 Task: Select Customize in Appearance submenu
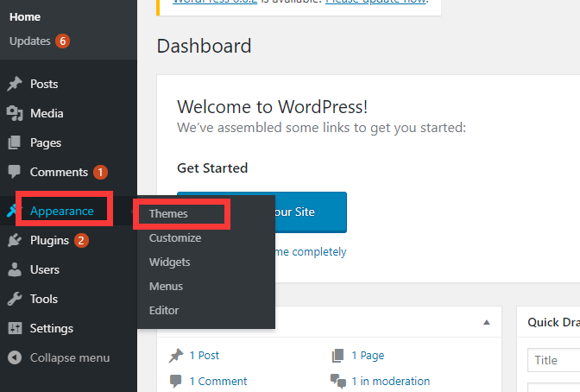pos(175,237)
